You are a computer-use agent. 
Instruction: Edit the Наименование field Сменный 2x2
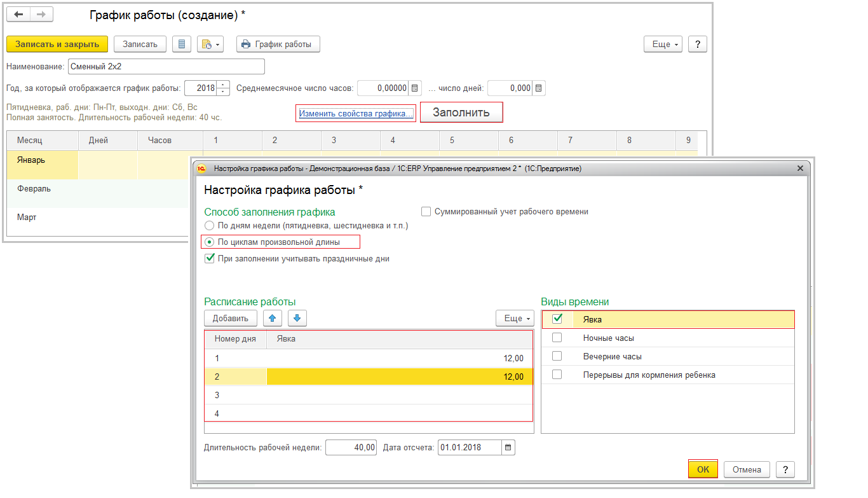pos(166,66)
